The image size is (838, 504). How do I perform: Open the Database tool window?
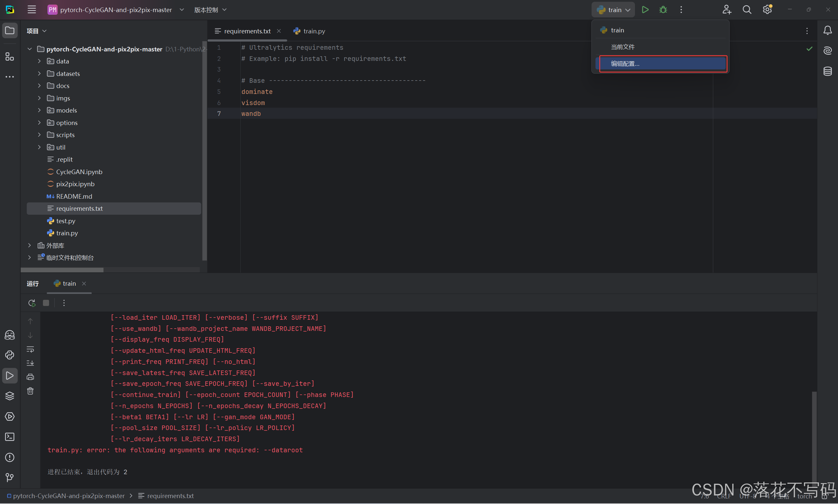[x=828, y=71]
